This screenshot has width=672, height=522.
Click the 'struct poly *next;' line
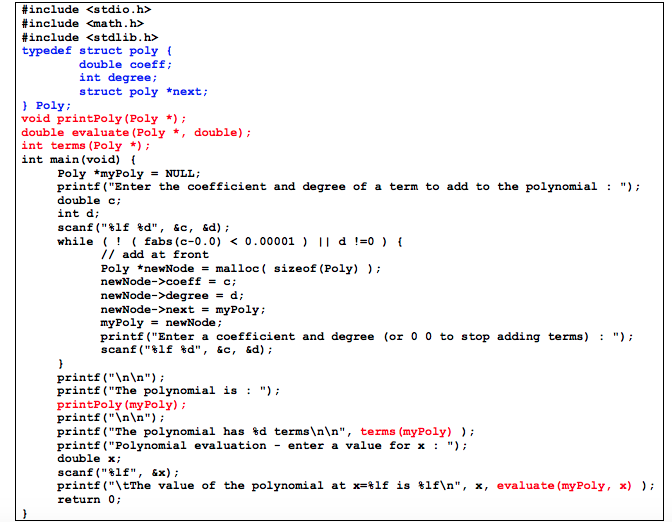pos(144,92)
